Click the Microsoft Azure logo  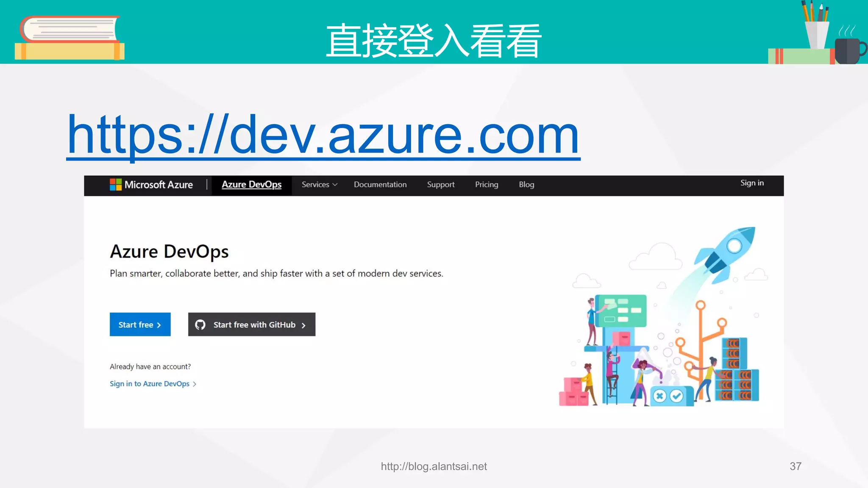point(151,185)
